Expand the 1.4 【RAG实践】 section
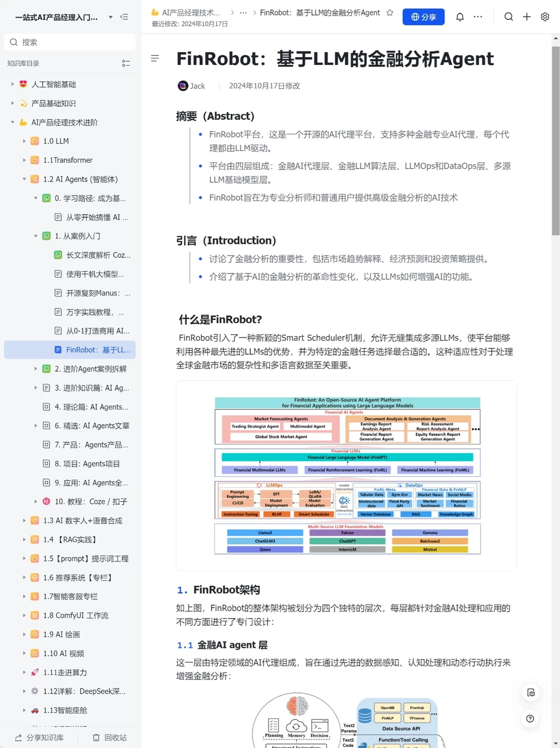Image resolution: width=560 pixels, height=748 pixels. tap(24, 539)
